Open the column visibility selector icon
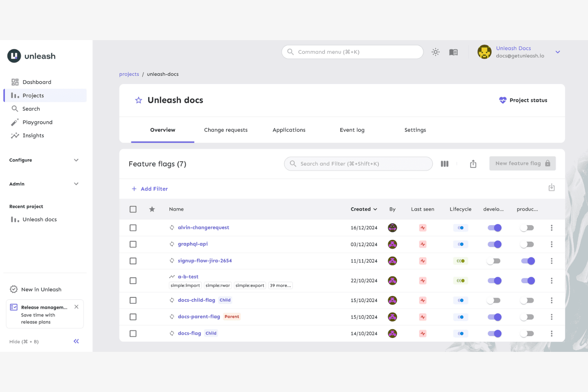Screen dimensions: 588x392 pos(445,164)
